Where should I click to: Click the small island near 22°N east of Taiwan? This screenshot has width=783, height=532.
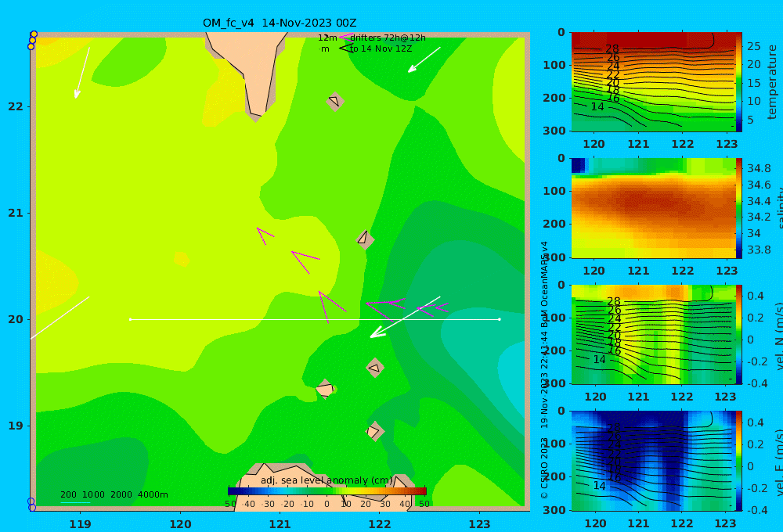tap(335, 101)
